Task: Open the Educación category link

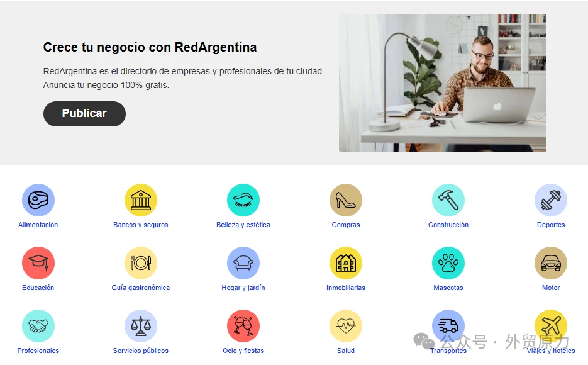Action: click(x=38, y=288)
